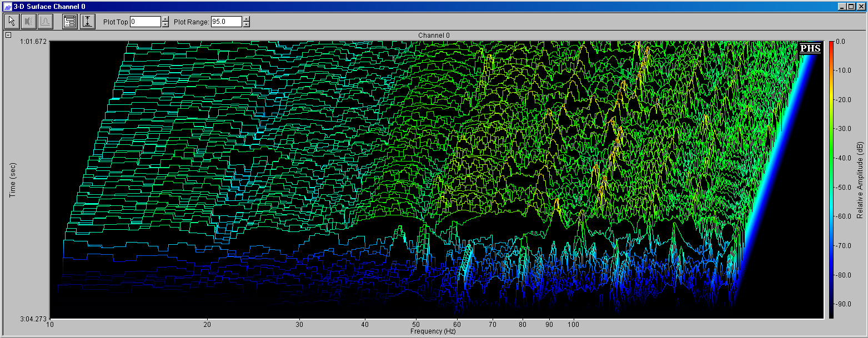Open the plot properties dialog icon

pyautogui.click(x=70, y=22)
